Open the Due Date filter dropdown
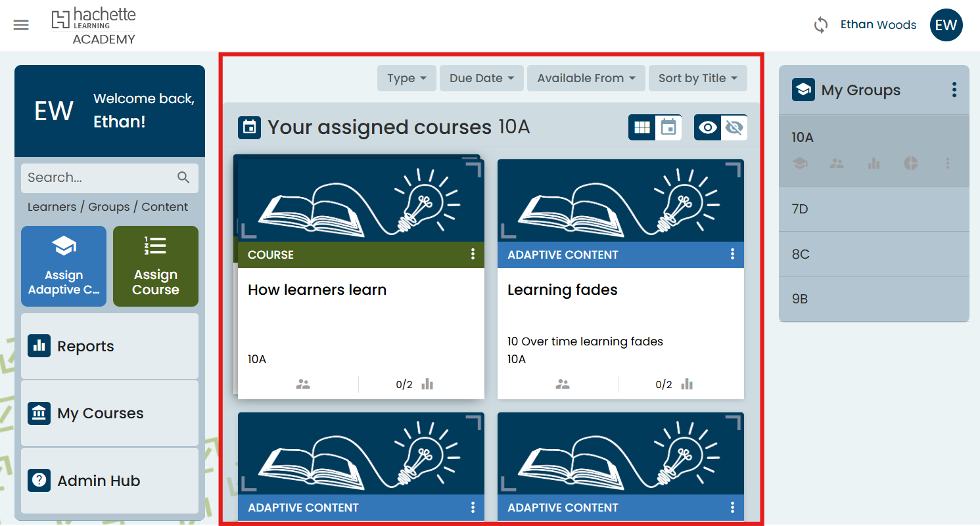 click(481, 78)
